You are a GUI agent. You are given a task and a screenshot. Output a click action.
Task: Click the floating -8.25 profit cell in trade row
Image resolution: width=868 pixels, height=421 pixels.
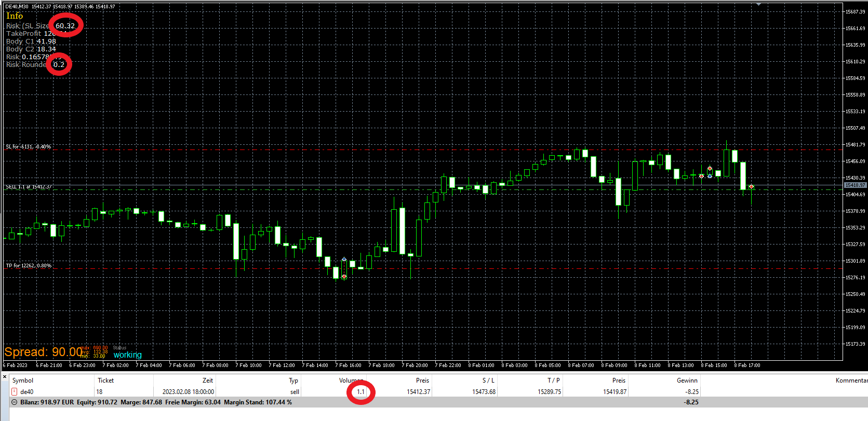point(692,392)
